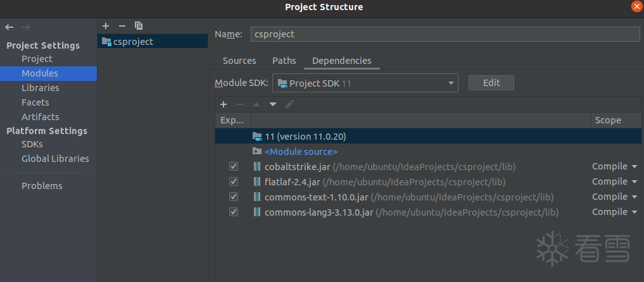Select Libraries in Project Settings

pos(40,88)
